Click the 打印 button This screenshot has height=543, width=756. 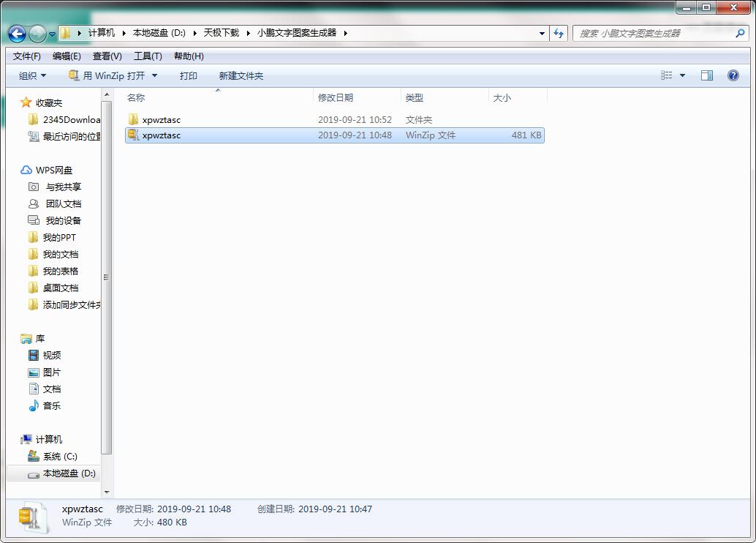188,75
